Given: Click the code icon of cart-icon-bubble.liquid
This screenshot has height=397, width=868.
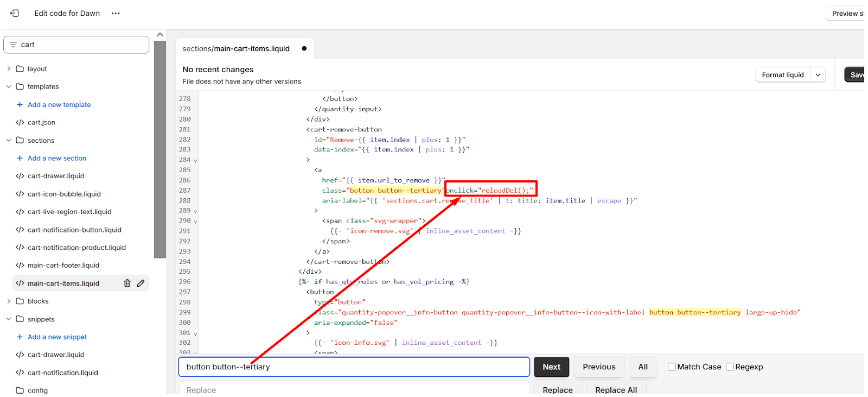Looking at the screenshot, I should [x=20, y=194].
